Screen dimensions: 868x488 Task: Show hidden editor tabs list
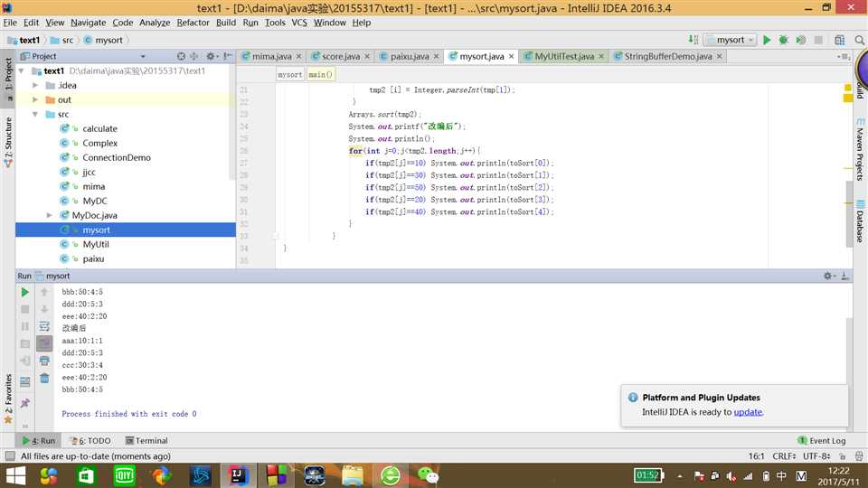844,56
